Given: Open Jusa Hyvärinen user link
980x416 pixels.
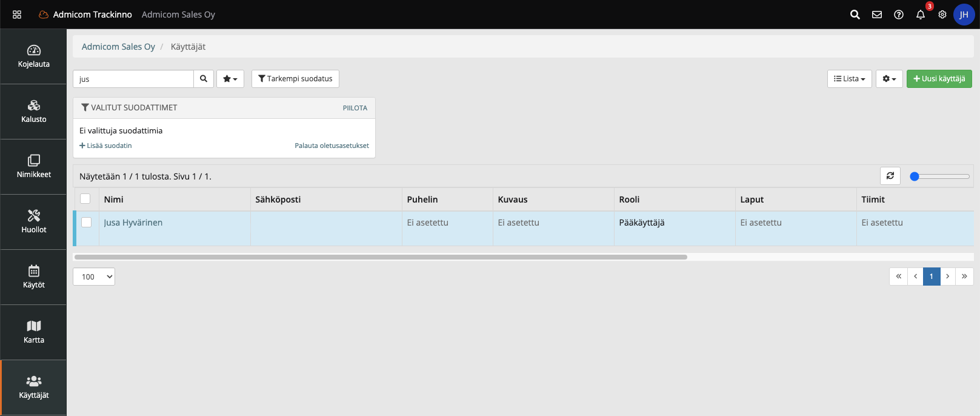Looking at the screenshot, I should click(133, 223).
